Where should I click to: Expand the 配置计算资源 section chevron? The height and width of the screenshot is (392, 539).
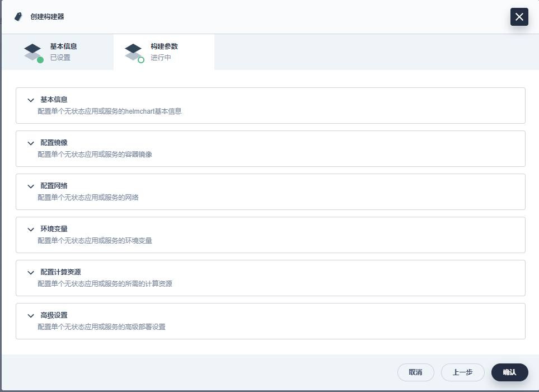31,273
